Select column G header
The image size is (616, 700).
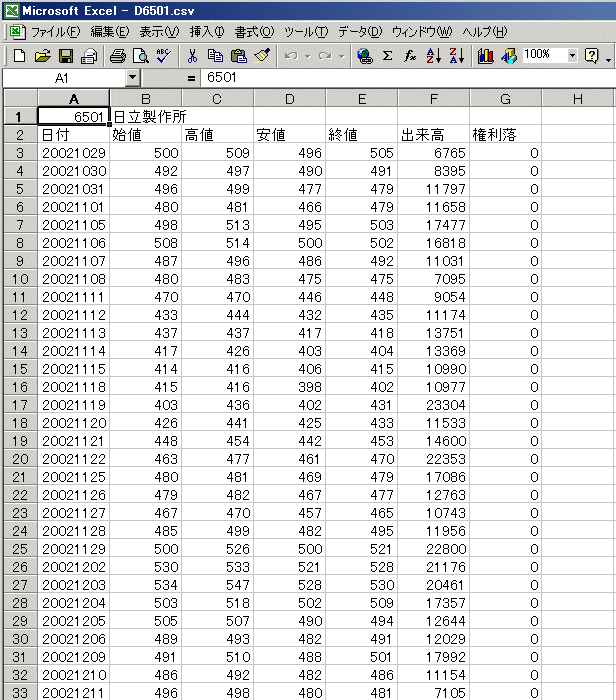[x=505, y=98]
